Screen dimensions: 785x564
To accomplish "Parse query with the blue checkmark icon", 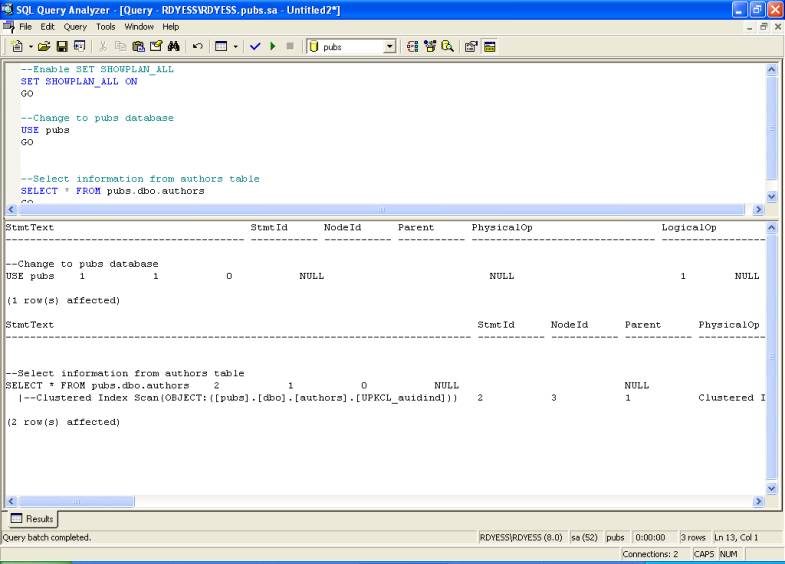I will coord(255,46).
